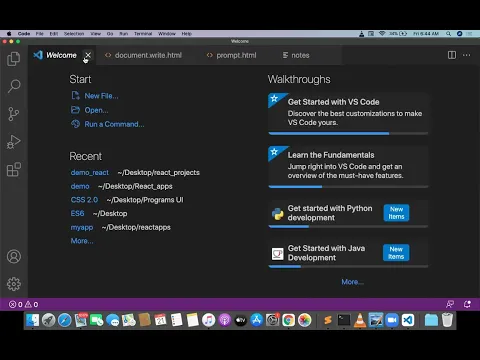Open Sublime Text from the Dock

[328, 320]
